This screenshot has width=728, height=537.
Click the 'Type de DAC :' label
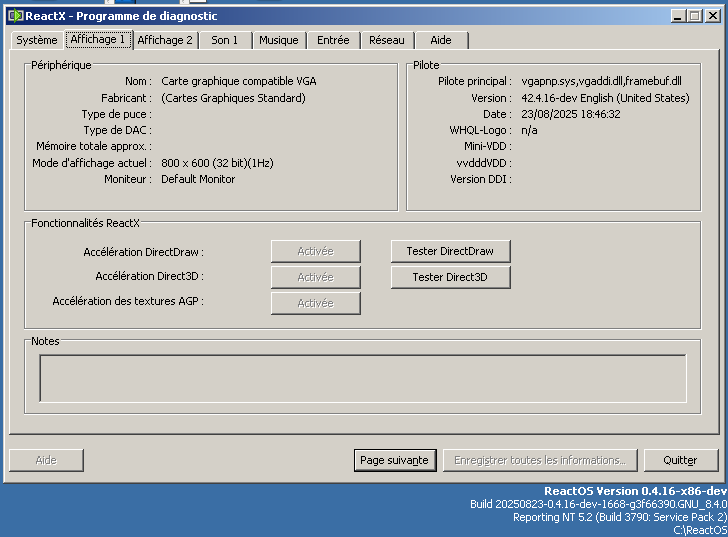pyautogui.click(x=118, y=130)
